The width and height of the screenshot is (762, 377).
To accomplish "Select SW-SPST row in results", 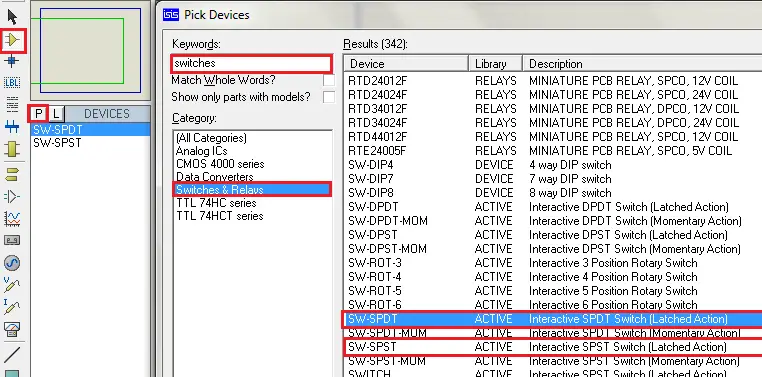I will (553, 347).
